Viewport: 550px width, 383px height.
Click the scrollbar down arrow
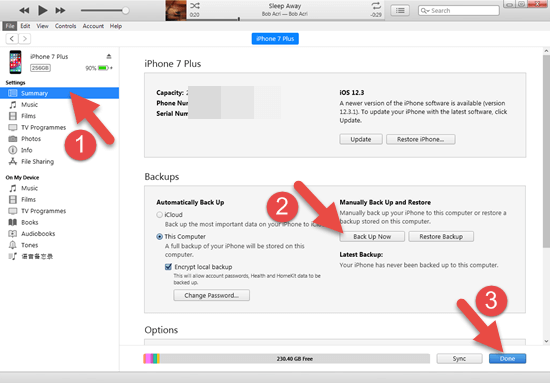click(x=546, y=341)
